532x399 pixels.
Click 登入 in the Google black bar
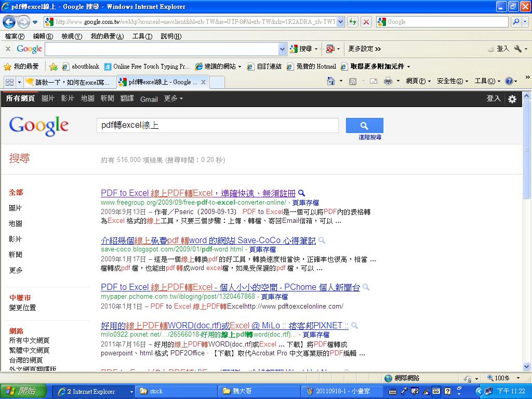tap(494, 98)
